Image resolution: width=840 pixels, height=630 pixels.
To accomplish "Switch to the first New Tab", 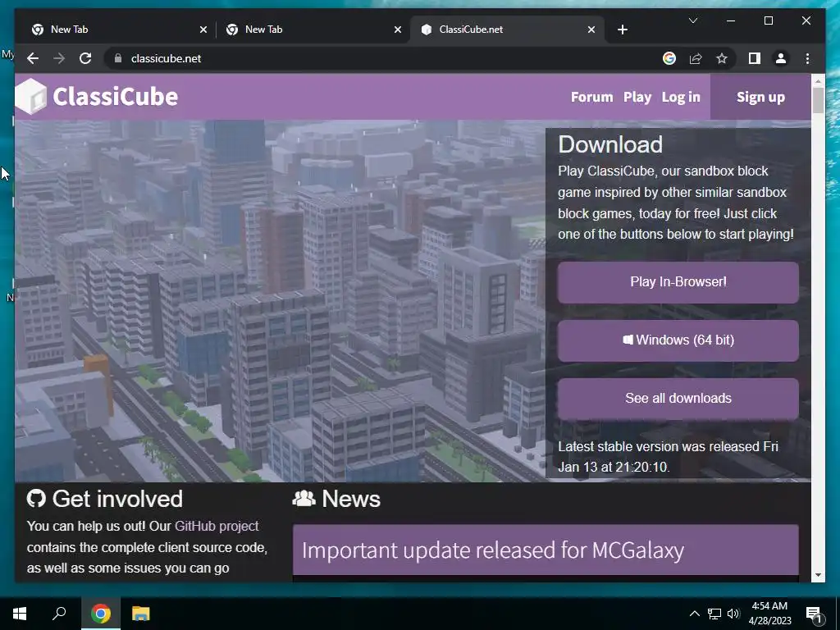I will (118, 30).
